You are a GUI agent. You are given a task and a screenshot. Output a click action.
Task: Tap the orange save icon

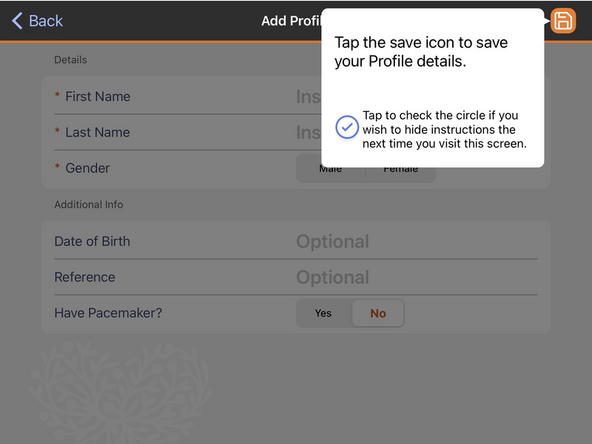563,21
